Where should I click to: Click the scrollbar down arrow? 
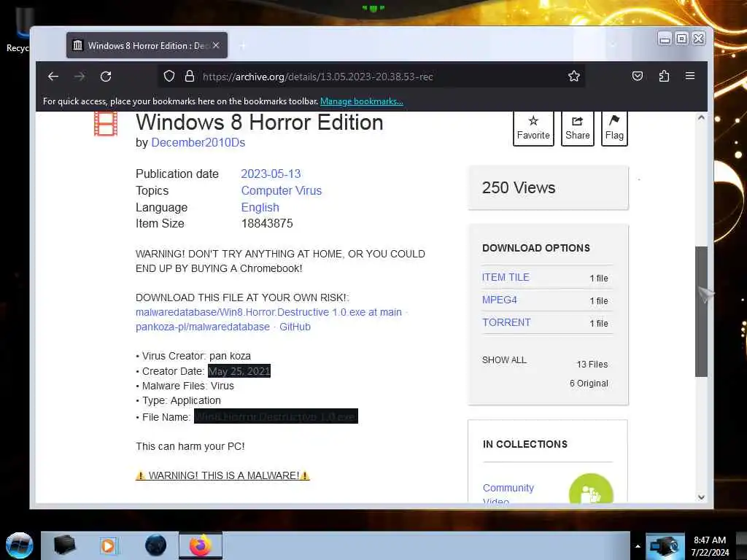coord(701,497)
